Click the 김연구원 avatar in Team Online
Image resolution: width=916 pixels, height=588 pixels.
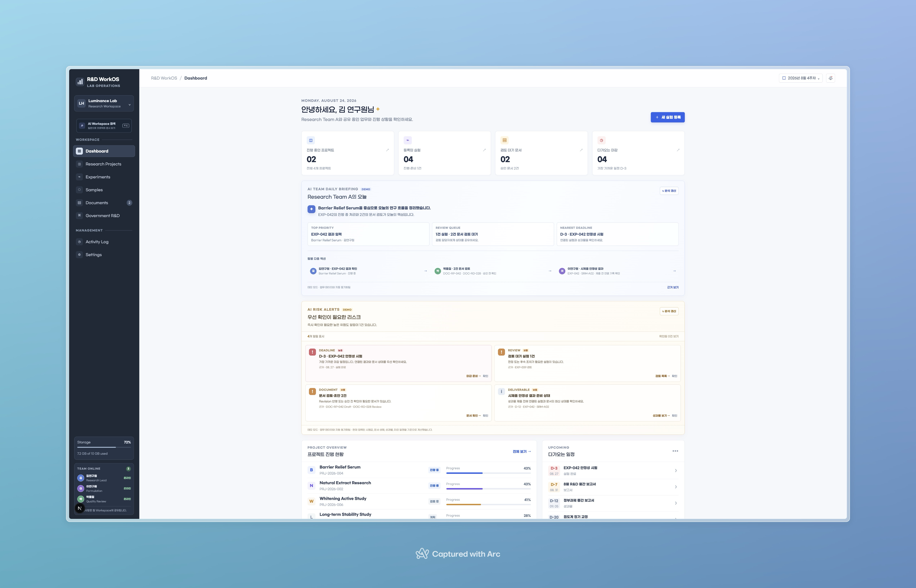pyautogui.click(x=81, y=478)
